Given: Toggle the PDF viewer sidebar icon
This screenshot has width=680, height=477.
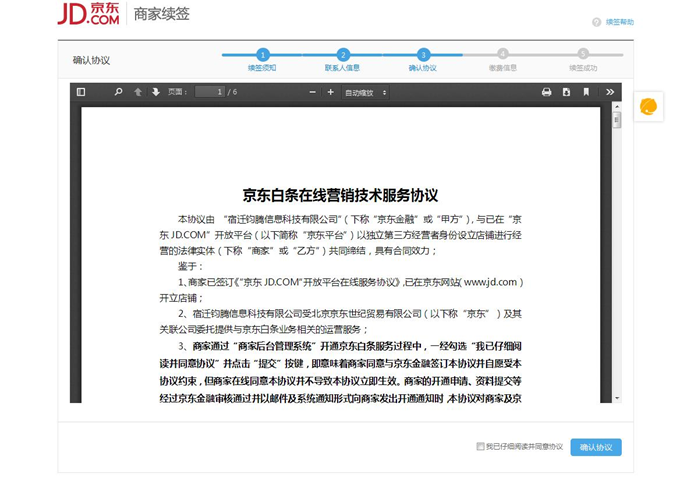Looking at the screenshot, I should coord(81,92).
